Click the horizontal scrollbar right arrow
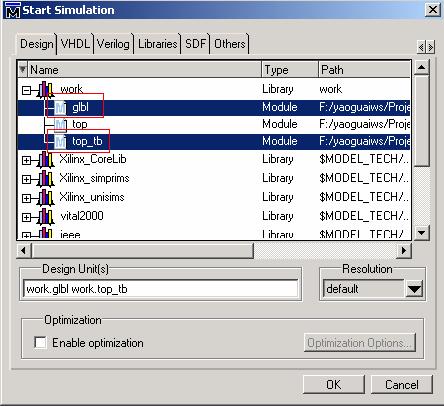The image size is (444, 406). point(404,250)
